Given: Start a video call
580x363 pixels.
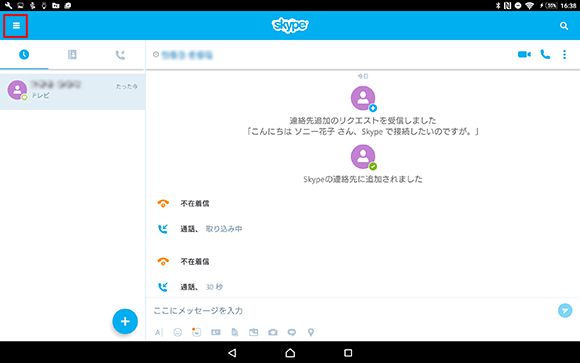Looking at the screenshot, I should pos(524,54).
